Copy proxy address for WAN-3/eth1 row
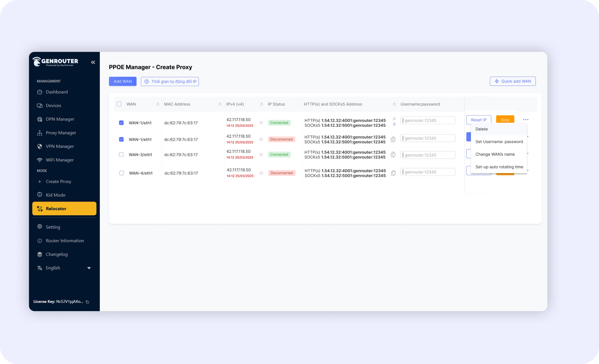Viewport: 599px width, 364px height. pyautogui.click(x=393, y=155)
